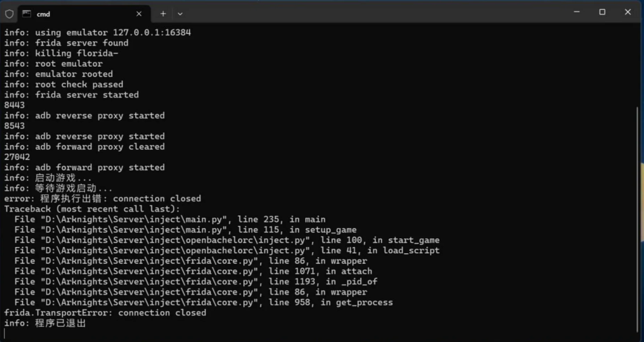The height and width of the screenshot is (342, 644).
Task: Click the inject.py start_game traceback entry
Action: 227,240
